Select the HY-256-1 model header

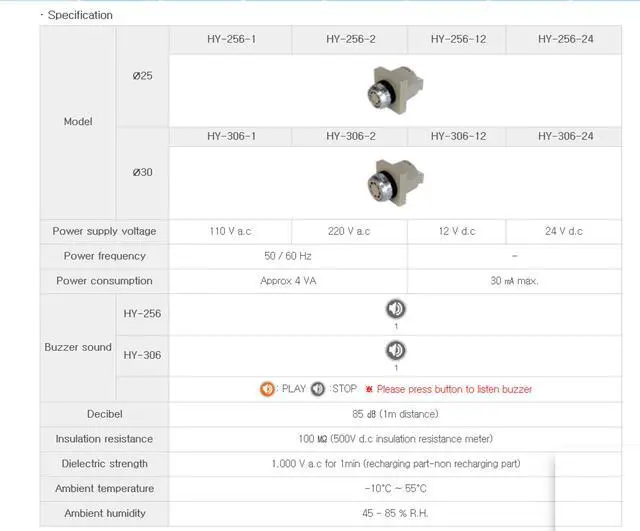231,39
